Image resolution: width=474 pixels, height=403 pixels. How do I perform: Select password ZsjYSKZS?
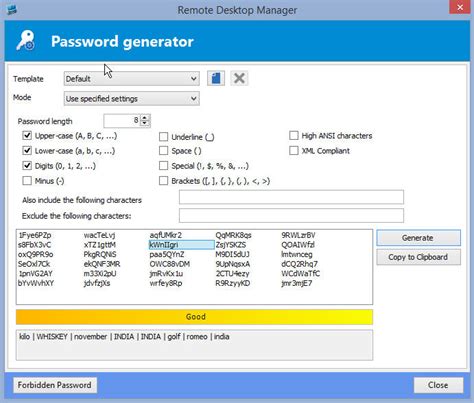(231, 245)
